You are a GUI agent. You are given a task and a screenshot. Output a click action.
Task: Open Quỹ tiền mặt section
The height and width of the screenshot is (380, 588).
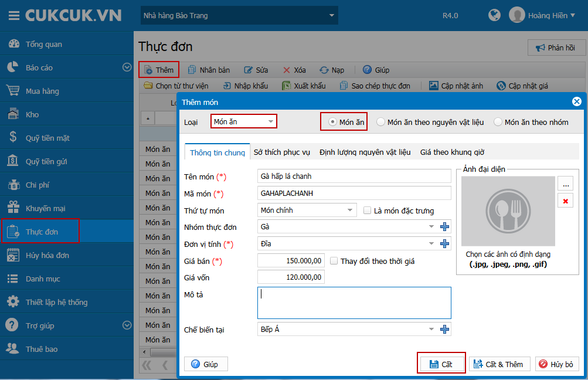tap(67, 138)
